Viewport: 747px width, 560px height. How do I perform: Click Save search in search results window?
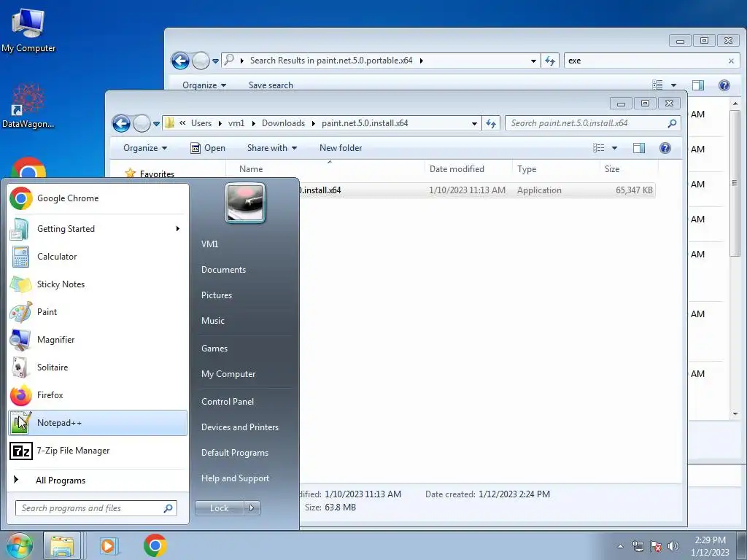coord(271,85)
